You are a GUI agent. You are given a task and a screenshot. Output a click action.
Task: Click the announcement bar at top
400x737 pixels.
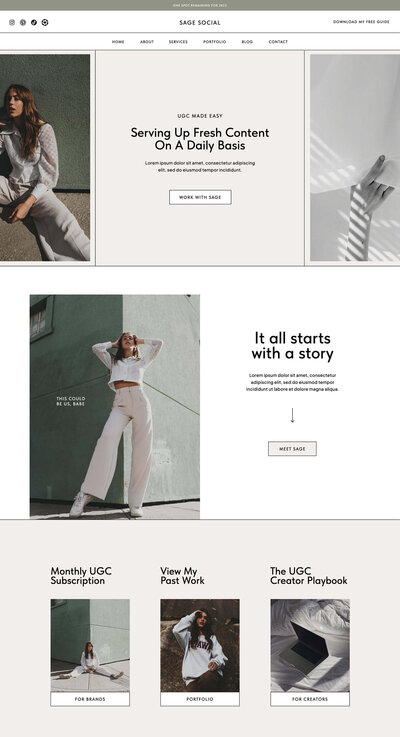[x=200, y=5]
